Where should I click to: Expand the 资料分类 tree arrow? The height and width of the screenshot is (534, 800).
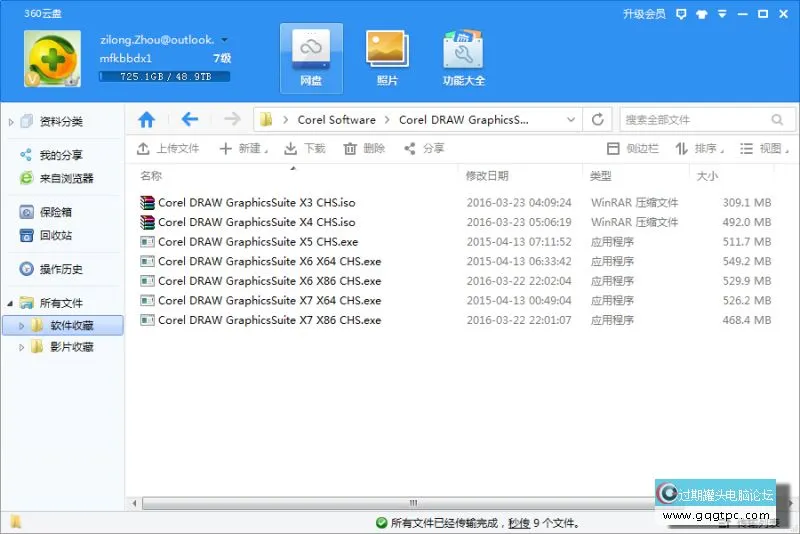point(11,122)
